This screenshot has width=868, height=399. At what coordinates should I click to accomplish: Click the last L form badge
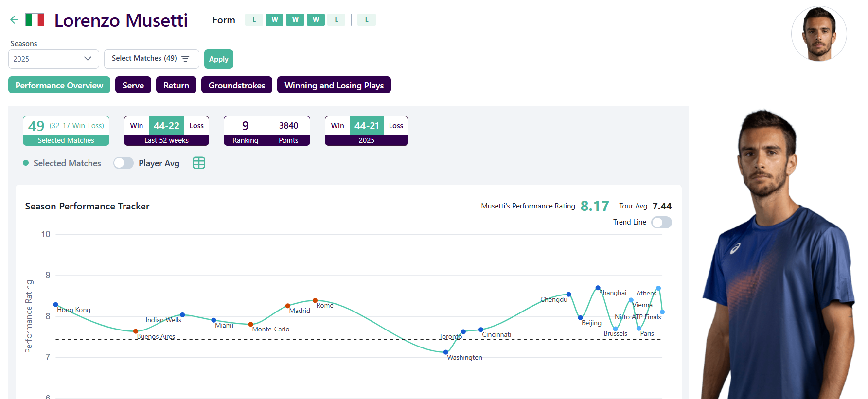[367, 20]
